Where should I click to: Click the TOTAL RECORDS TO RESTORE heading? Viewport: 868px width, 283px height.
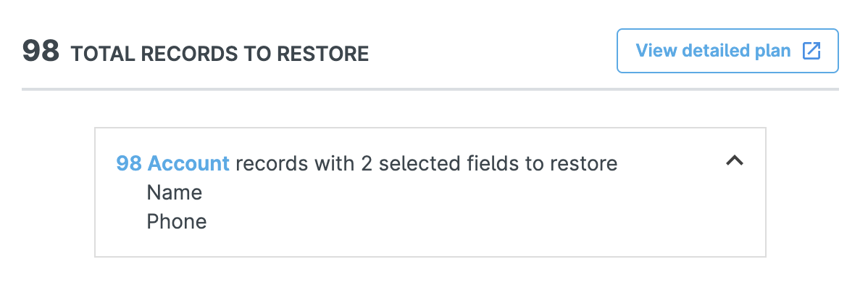[220, 54]
